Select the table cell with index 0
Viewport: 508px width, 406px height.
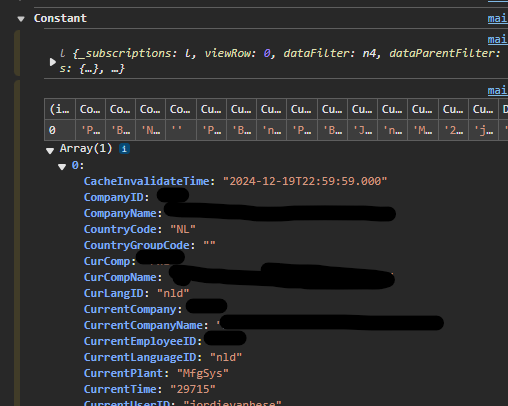(60, 130)
